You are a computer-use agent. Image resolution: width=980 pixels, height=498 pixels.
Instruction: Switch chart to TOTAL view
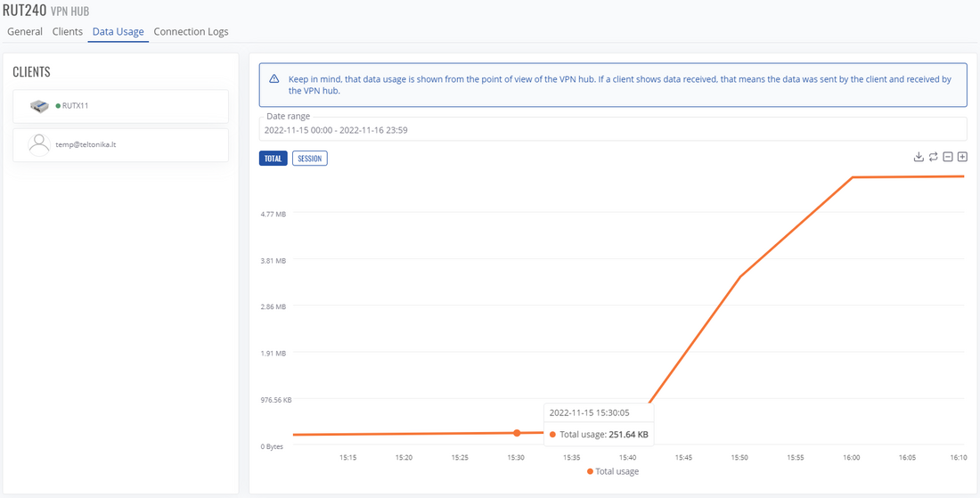click(x=273, y=159)
